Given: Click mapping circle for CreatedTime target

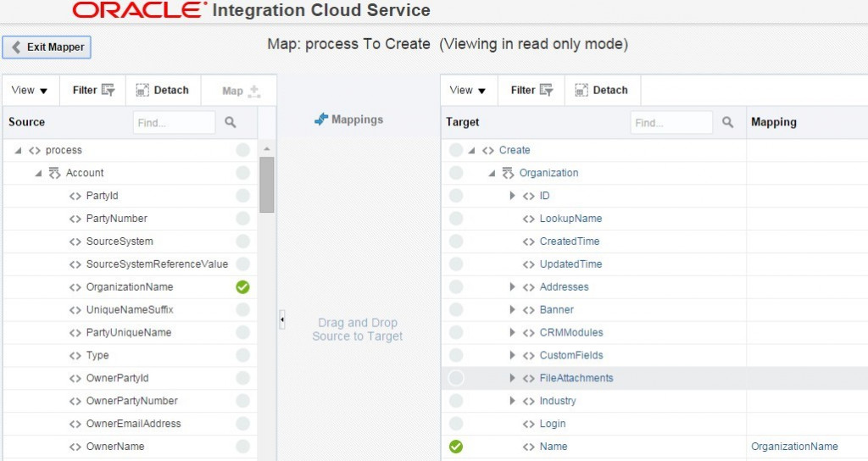Looking at the screenshot, I should click(x=455, y=241).
